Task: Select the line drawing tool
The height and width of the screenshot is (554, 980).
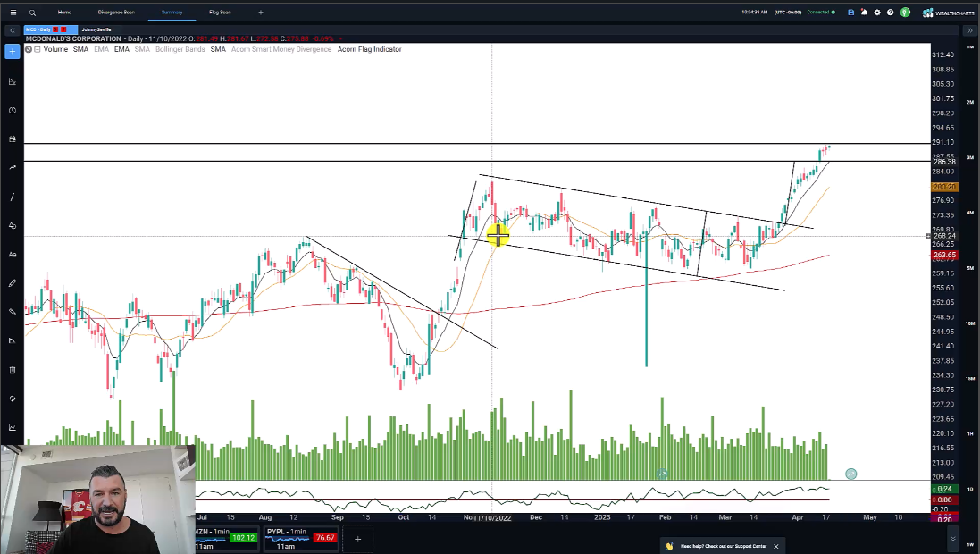Action: (x=13, y=197)
